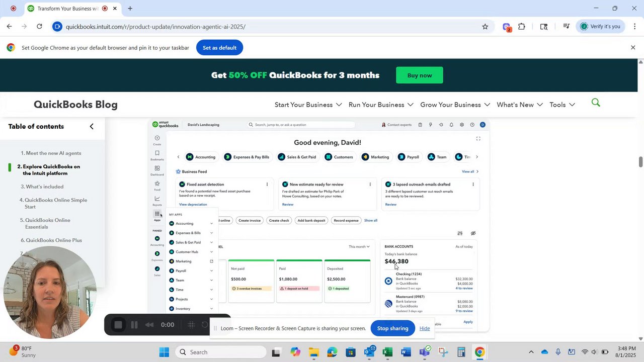The image size is (644, 362).
Task: Click the Stop sharing button
Action: click(392, 328)
